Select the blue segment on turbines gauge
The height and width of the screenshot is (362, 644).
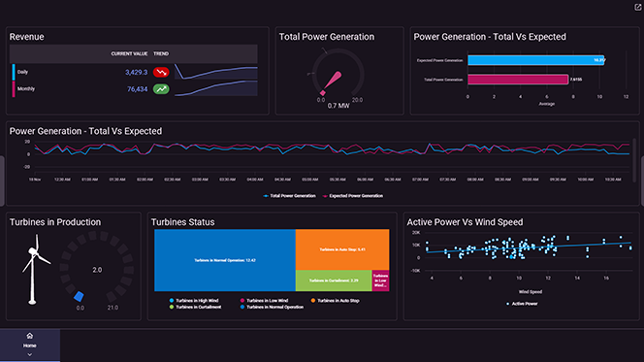click(x=79, y=296)
